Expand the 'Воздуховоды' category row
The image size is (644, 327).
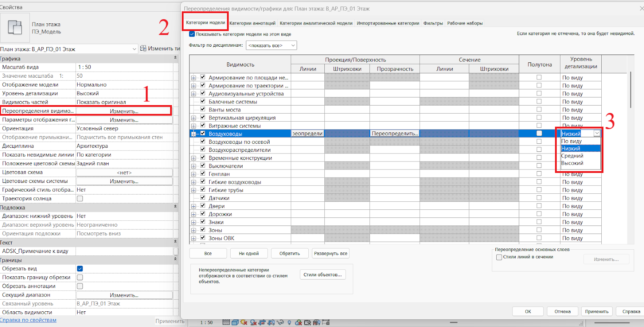(x=194, y=134)
